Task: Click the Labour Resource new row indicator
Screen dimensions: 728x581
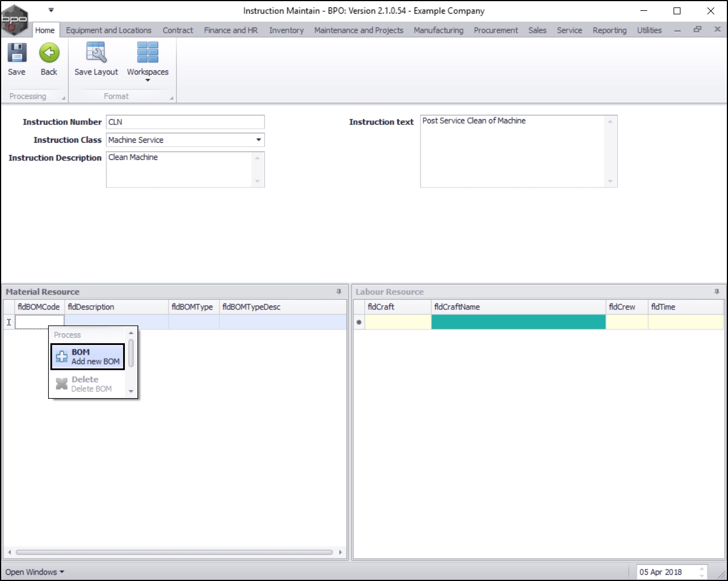Action: pyautogui.click(x=359, y=322)
